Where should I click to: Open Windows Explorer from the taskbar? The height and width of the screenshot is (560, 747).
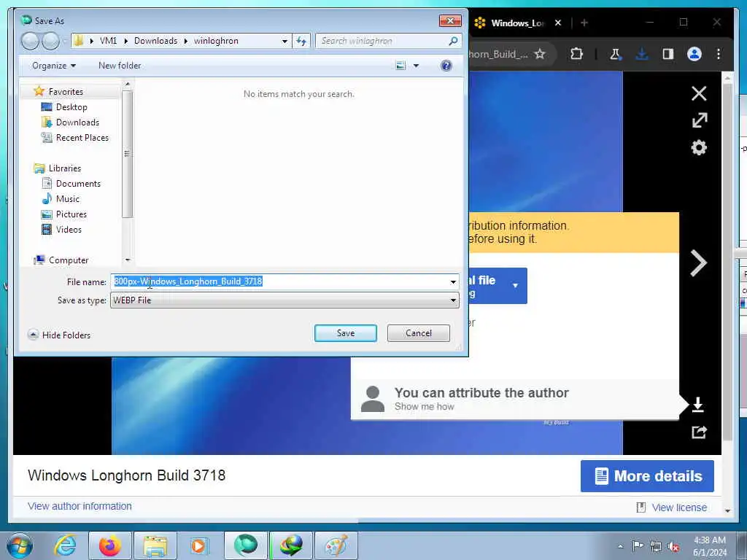[x=155, y=545]
